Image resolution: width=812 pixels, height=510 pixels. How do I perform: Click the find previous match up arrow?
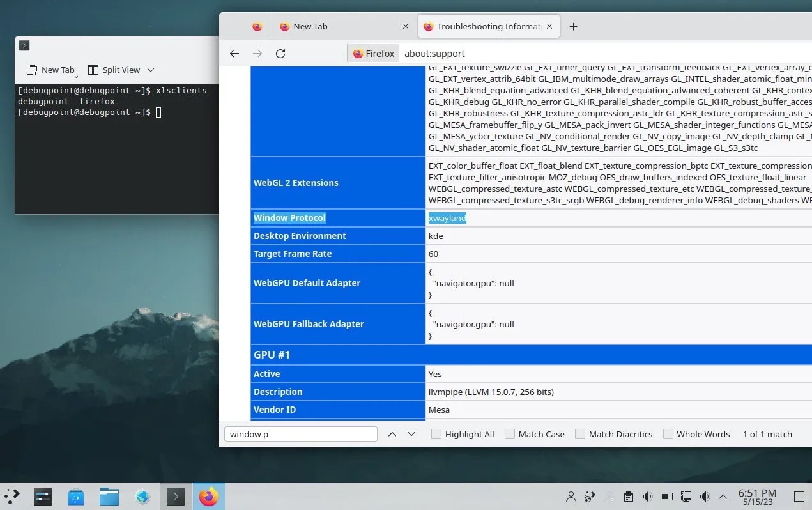tap(392, 434)
